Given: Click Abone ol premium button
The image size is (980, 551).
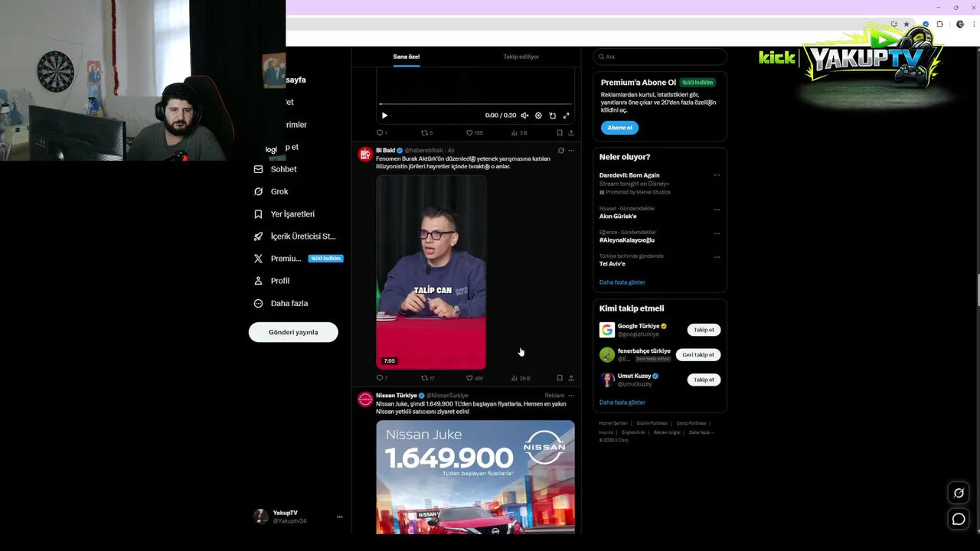Looking at the screenshot, I should (619, 128).
